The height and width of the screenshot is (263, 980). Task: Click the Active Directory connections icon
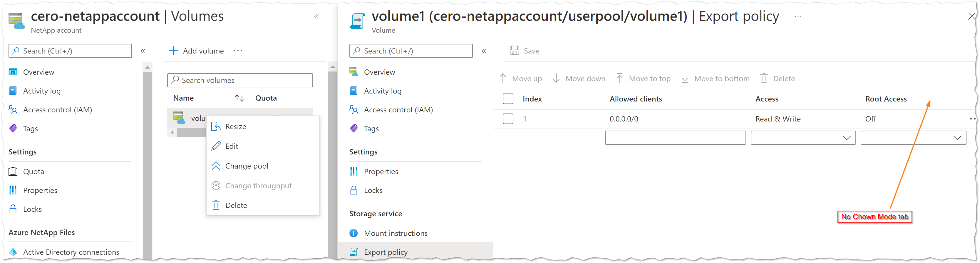pos(13,252)
